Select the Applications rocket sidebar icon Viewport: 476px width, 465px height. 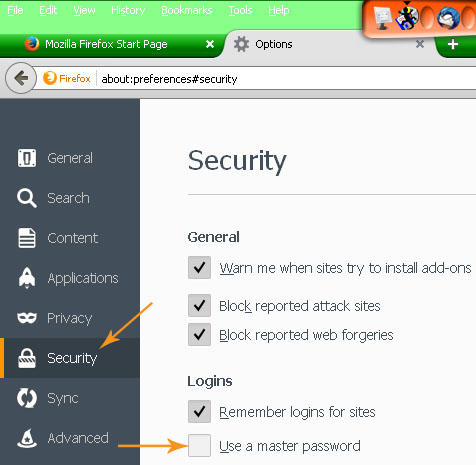click(x=27, y=278)
